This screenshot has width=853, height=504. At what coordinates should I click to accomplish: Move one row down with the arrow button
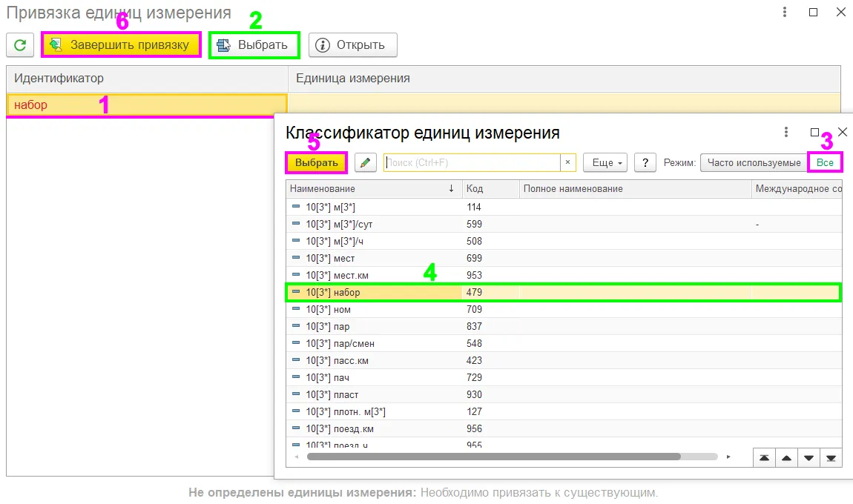pos(809,458)
